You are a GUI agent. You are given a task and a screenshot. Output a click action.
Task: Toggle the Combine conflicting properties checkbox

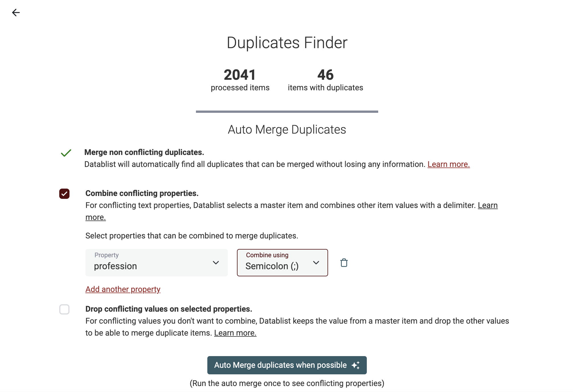coord(65,194)
